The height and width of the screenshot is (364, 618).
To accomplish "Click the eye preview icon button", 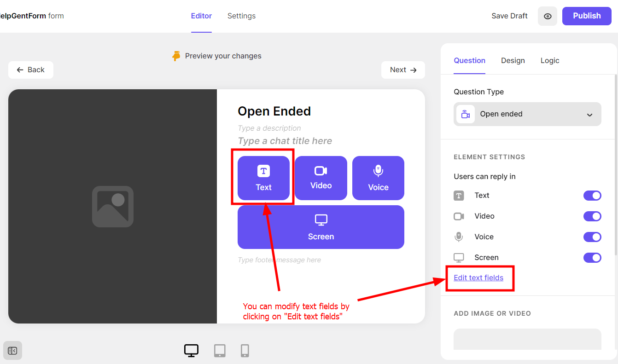I will [548, 16].
